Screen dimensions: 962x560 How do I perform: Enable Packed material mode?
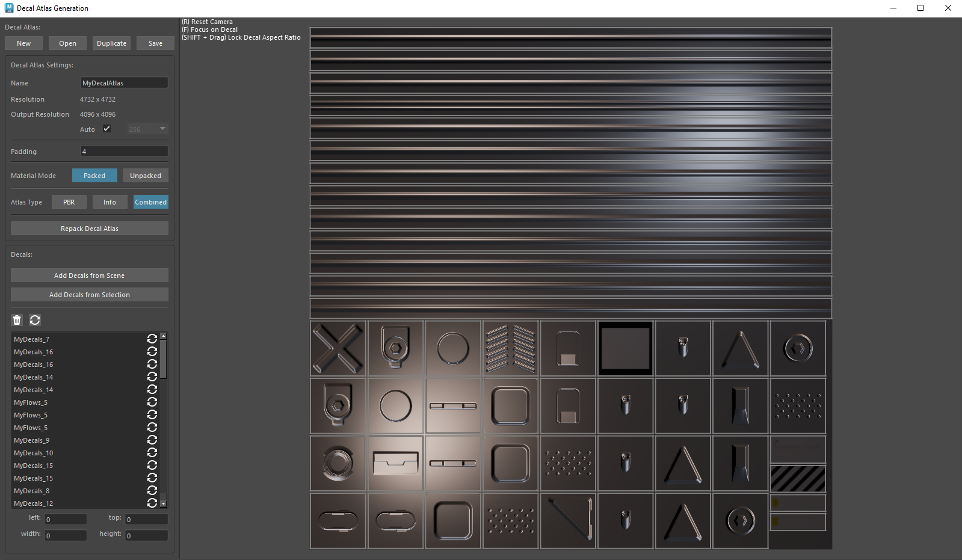94,176
